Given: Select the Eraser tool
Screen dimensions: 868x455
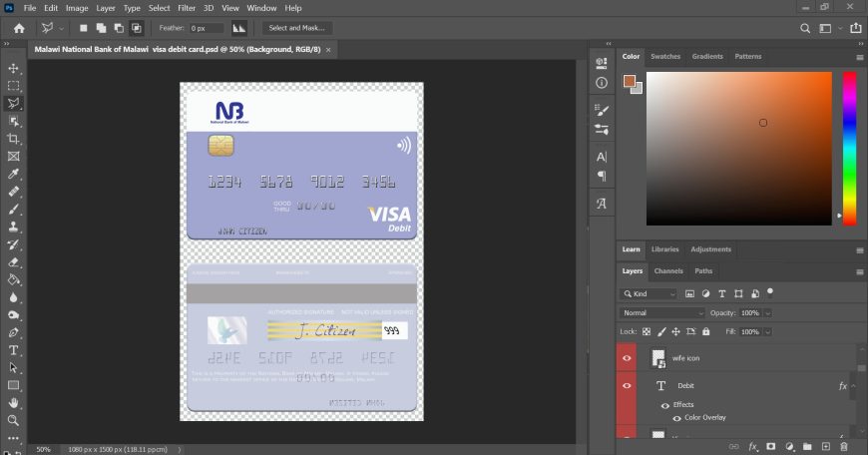Looking at the screenshot, I should click(13, 262).
